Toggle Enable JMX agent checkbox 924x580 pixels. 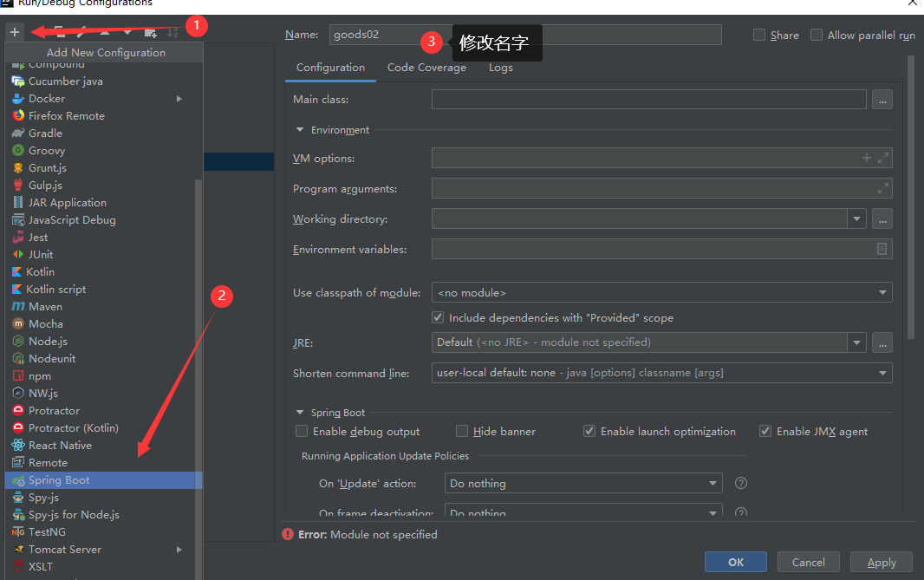(765, 432)
